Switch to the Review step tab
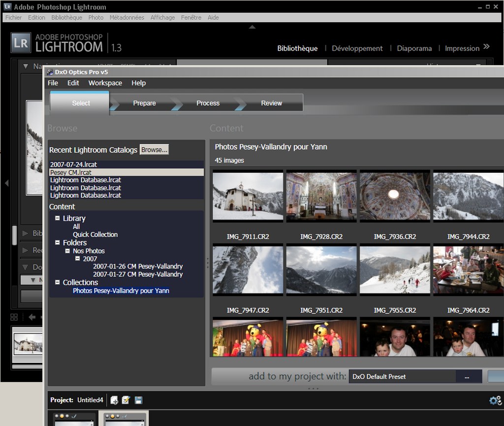The width and height of the screenshot is (504, 426). pos(272,103)
